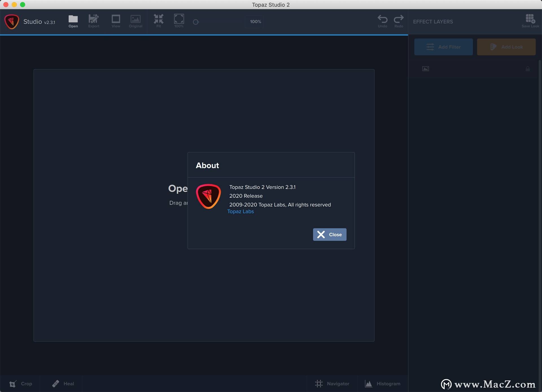Click the Export toolbar icon
Viewport: 542px width, 392px height.
click(93, 19)
